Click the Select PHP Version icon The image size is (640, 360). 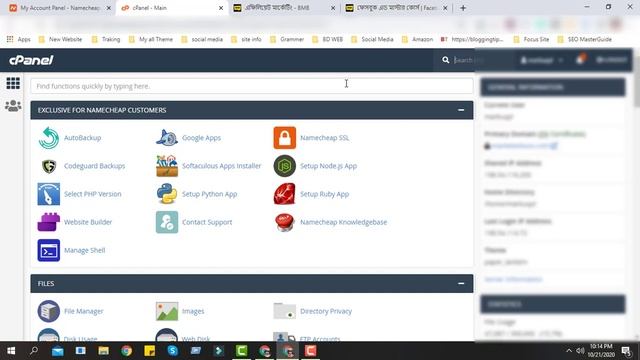49,194
